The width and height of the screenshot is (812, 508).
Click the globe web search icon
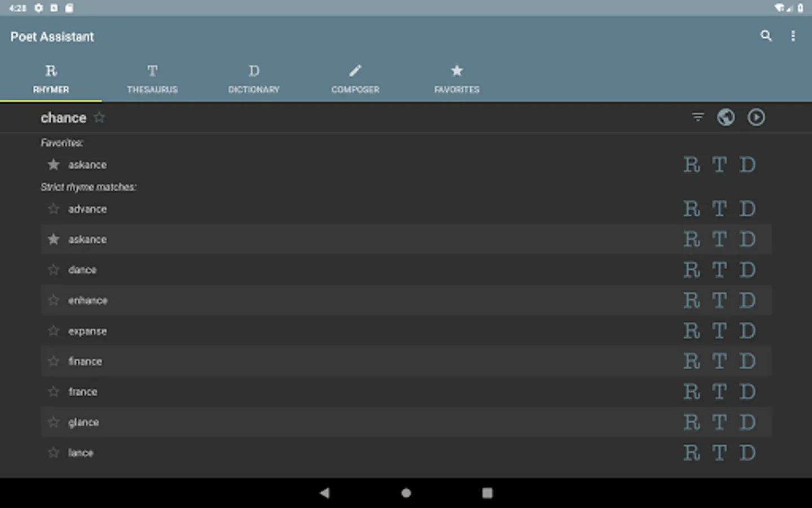(x=726, y=117)
